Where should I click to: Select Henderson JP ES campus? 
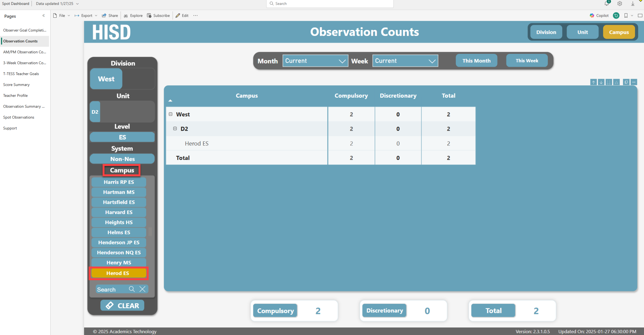(119, 242)
